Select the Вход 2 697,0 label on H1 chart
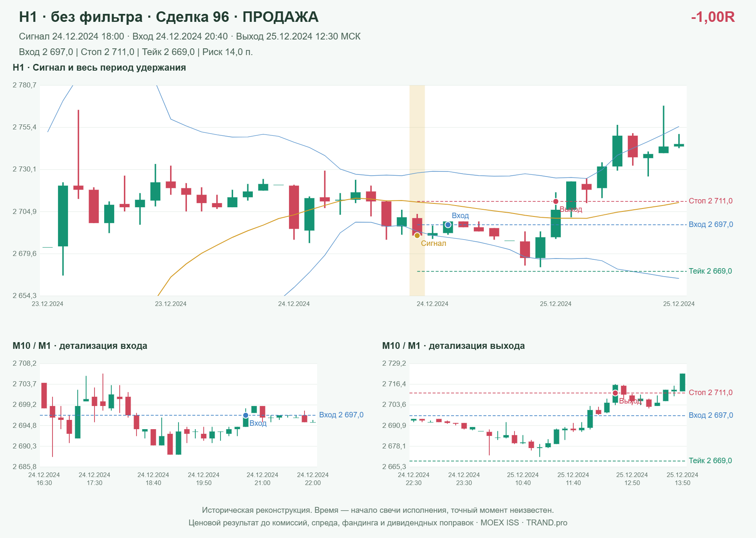 coord(711,224)
